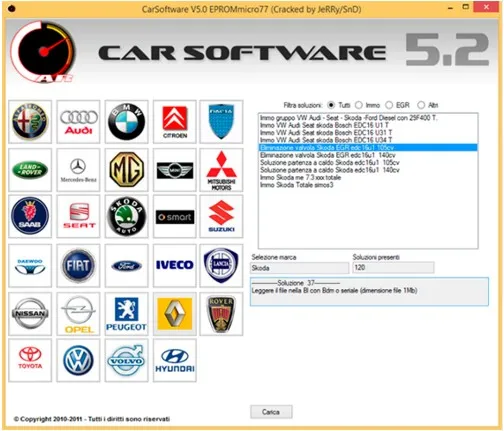The height and width of the screenshot is (431, 504).
Task: Pick the Ford brand logo
Action: pos(126,265)
